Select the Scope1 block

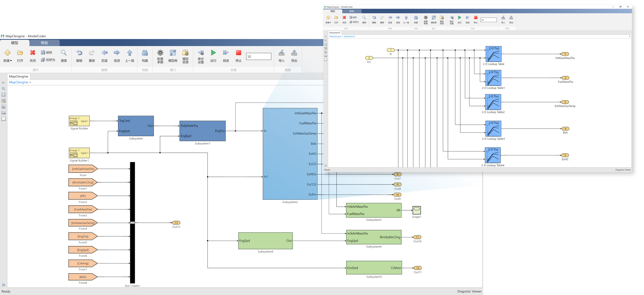pyautogui.click(x=417, y=210)
